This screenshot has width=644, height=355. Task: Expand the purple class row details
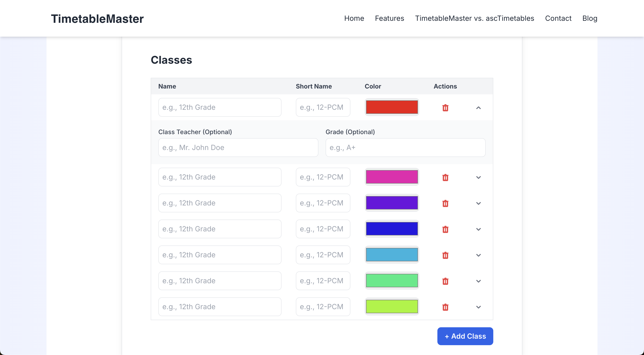pos(478,203)
